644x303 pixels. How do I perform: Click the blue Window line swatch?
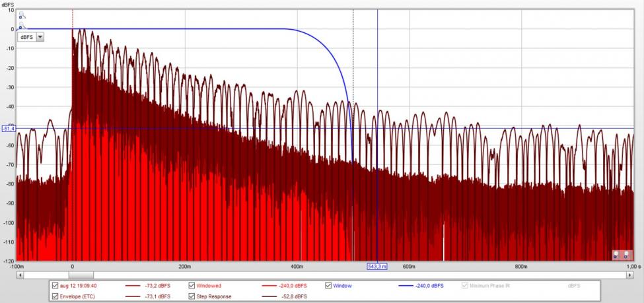406,285
